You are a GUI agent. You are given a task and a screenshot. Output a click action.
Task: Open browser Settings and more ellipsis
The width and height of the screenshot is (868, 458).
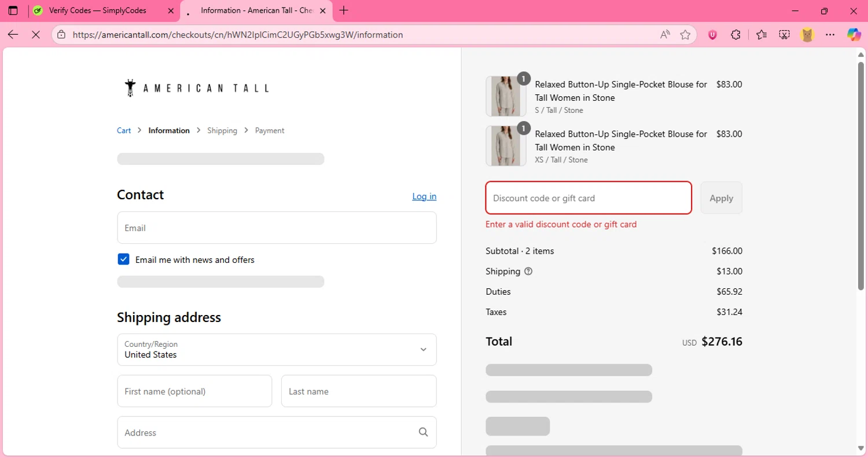[830, 35]
